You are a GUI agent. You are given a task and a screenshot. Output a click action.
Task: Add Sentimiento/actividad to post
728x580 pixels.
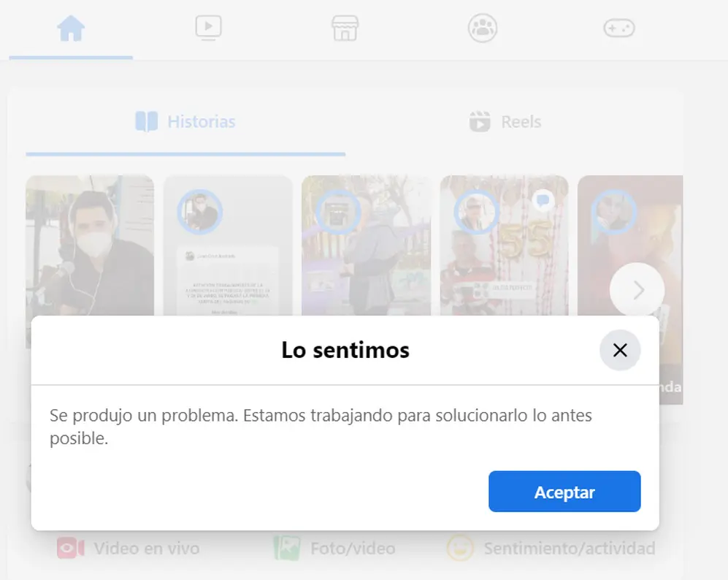551,549
